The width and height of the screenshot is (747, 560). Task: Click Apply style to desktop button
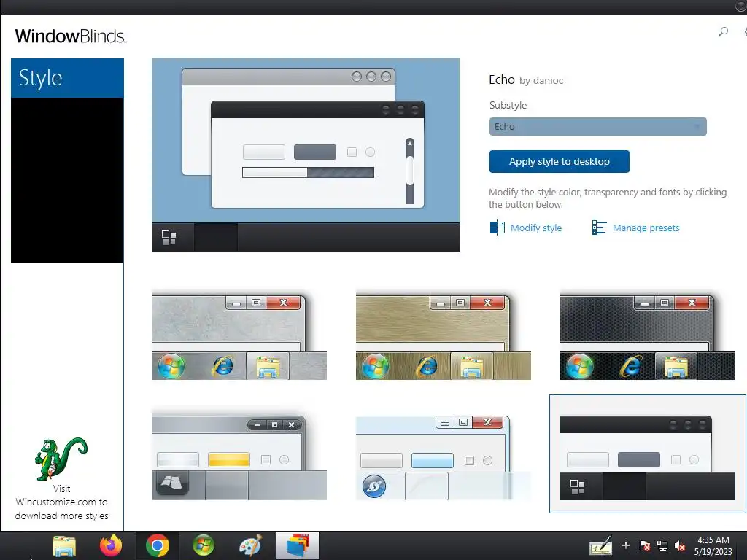(559, 161)
